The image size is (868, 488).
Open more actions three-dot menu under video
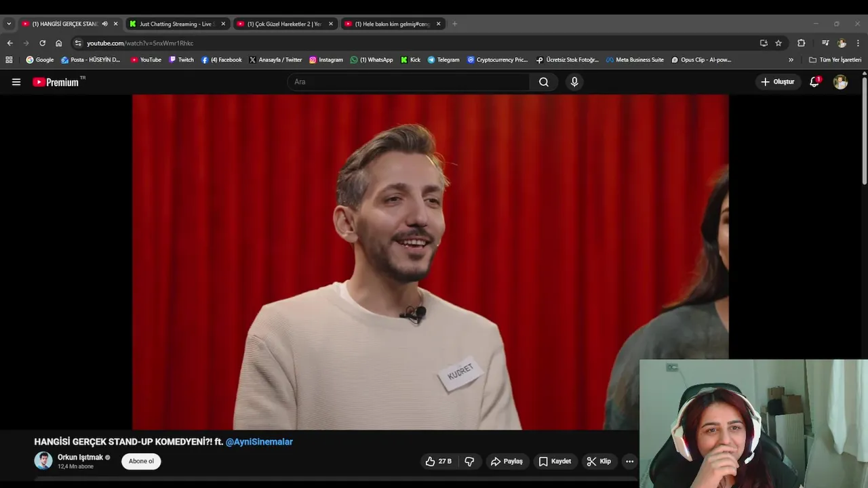(629, 462)
